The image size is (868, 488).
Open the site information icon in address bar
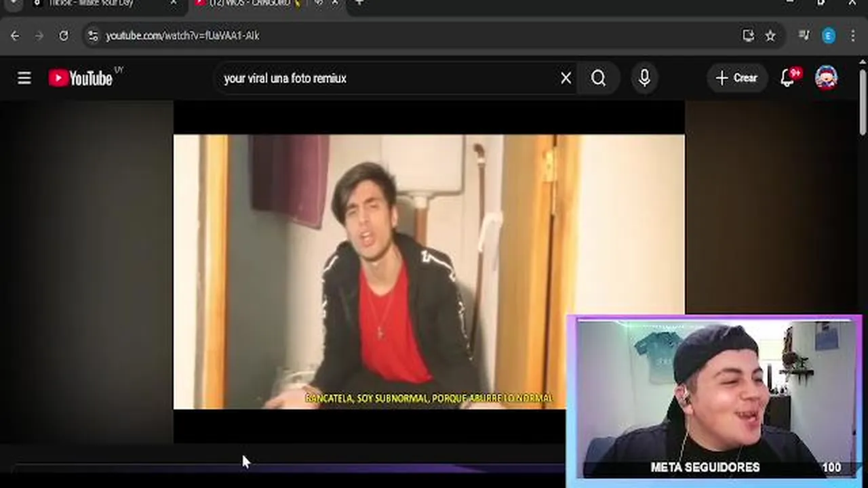coord(93,35)
